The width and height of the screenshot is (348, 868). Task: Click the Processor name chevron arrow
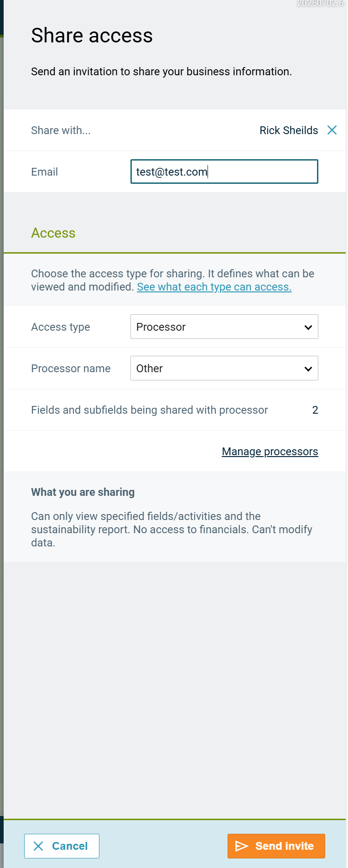coord(308,369)
